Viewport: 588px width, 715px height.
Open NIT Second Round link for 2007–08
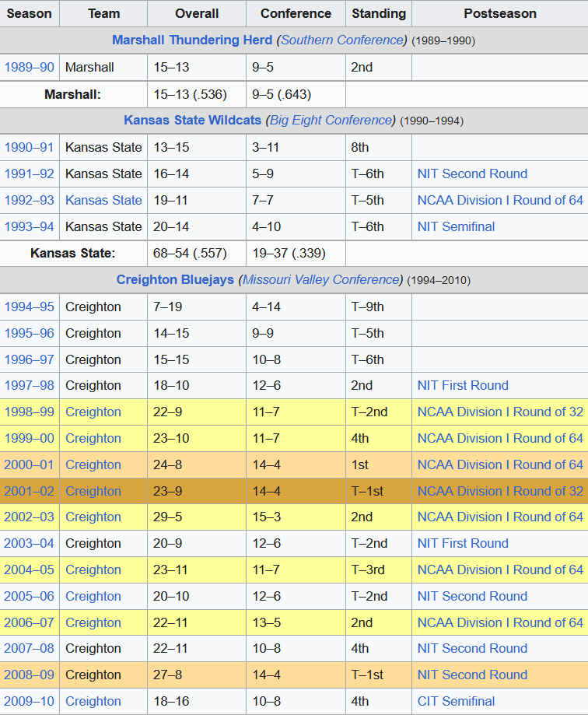point(472,648)
